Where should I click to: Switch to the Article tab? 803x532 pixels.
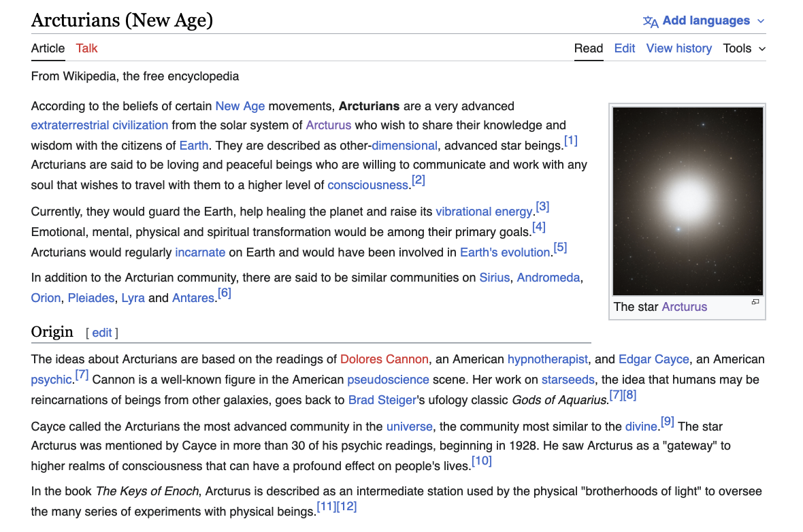click(x=48, y=49)
